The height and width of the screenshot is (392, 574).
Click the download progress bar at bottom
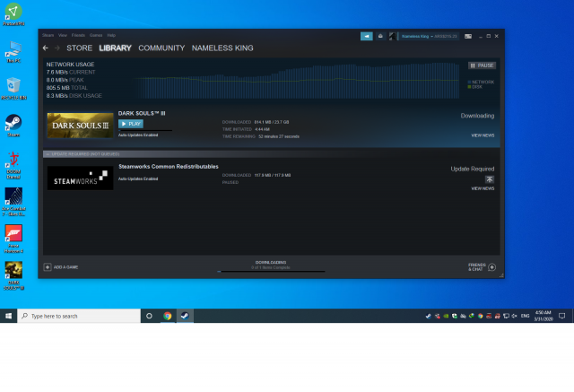tap(270, 271)
